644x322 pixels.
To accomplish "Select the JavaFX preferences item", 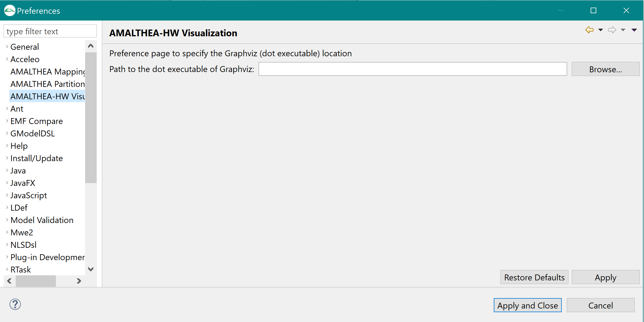I will click(23, 183).
